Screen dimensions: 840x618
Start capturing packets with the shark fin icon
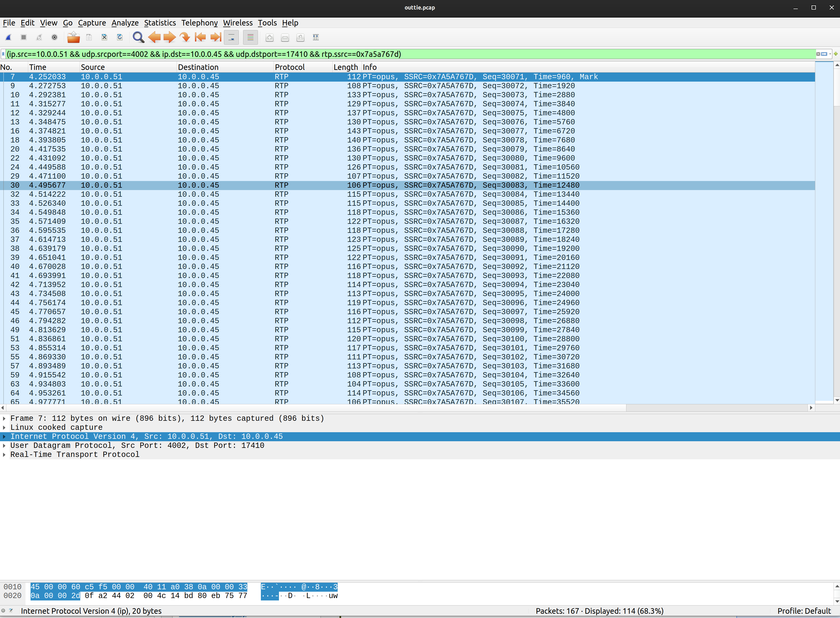point(8,37)
